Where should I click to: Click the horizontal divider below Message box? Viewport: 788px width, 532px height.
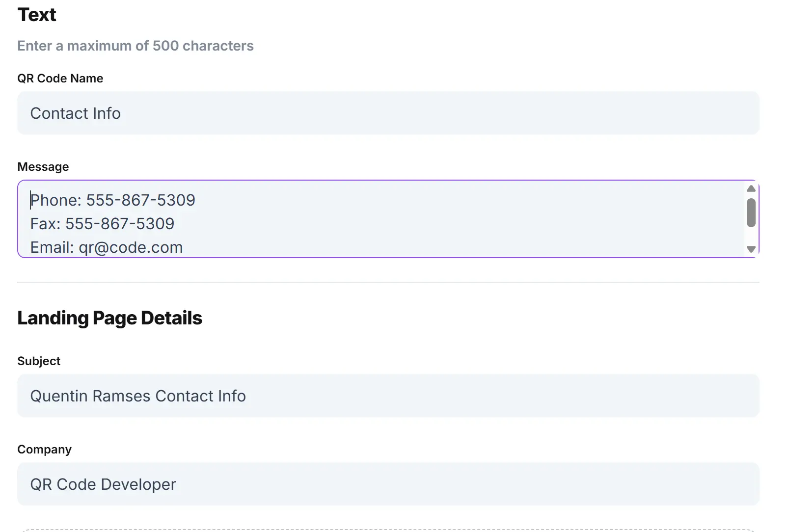point(388,282)
